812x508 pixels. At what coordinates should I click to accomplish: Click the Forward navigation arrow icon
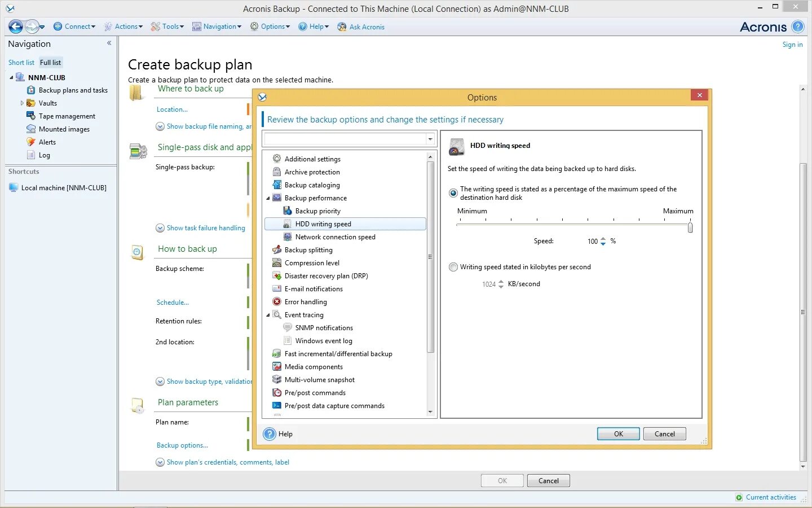(32, 27)
